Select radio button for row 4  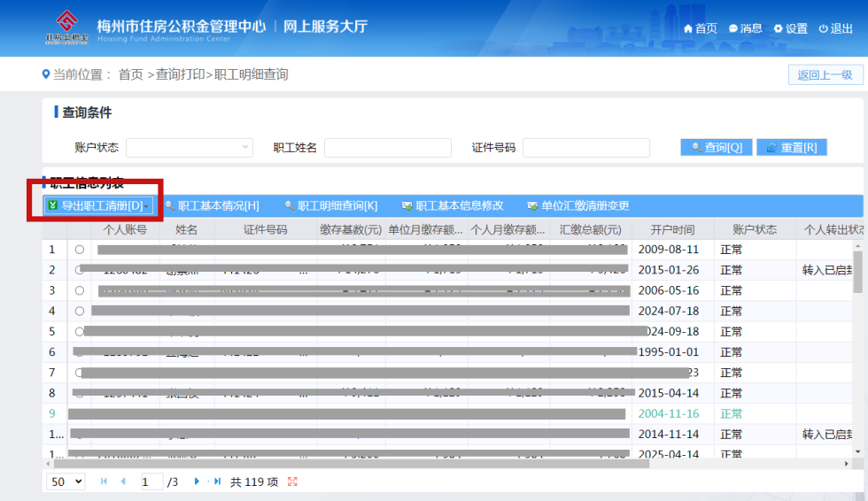[79, 311]
